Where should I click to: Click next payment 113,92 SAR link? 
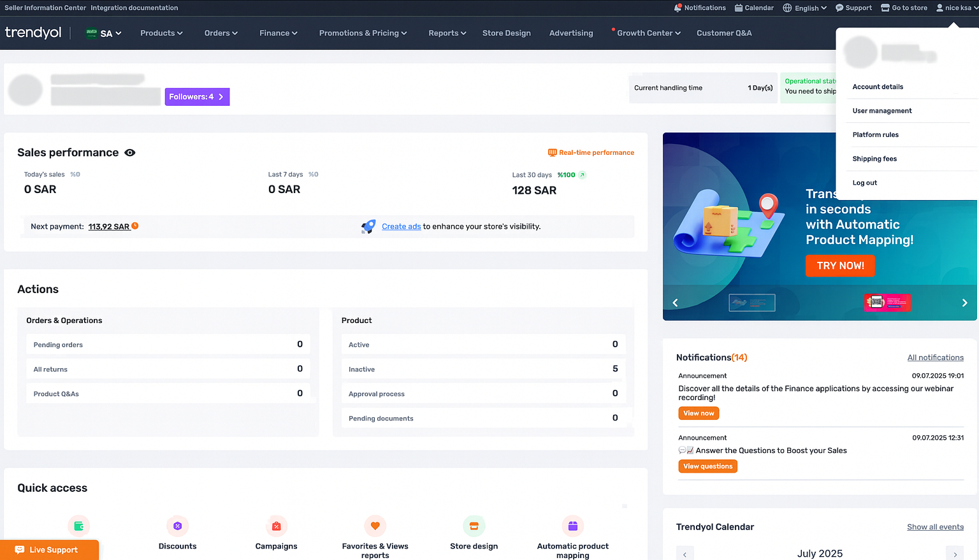(109, 227)
